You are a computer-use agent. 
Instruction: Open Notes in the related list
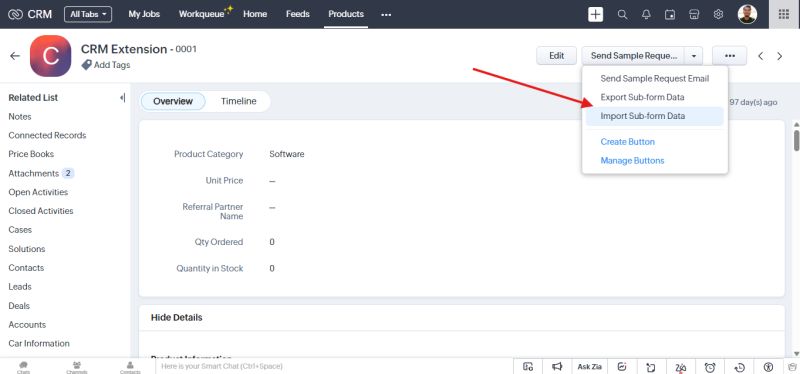[20, 117]
